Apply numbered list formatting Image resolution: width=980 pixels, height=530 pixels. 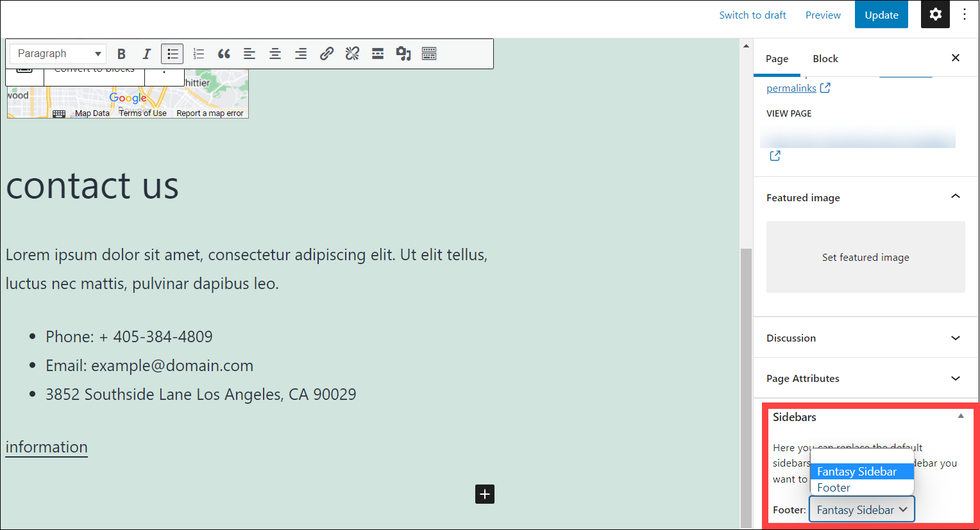(x=198, y=54)
